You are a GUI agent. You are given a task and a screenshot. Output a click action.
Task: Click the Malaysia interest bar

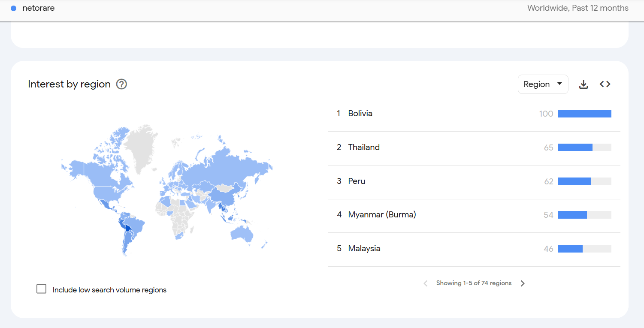click(x=584, y=249)
